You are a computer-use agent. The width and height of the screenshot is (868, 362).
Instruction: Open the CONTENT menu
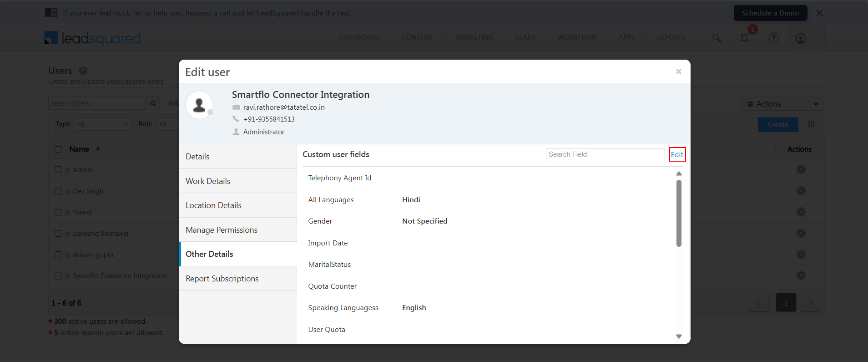pos(417,37)
